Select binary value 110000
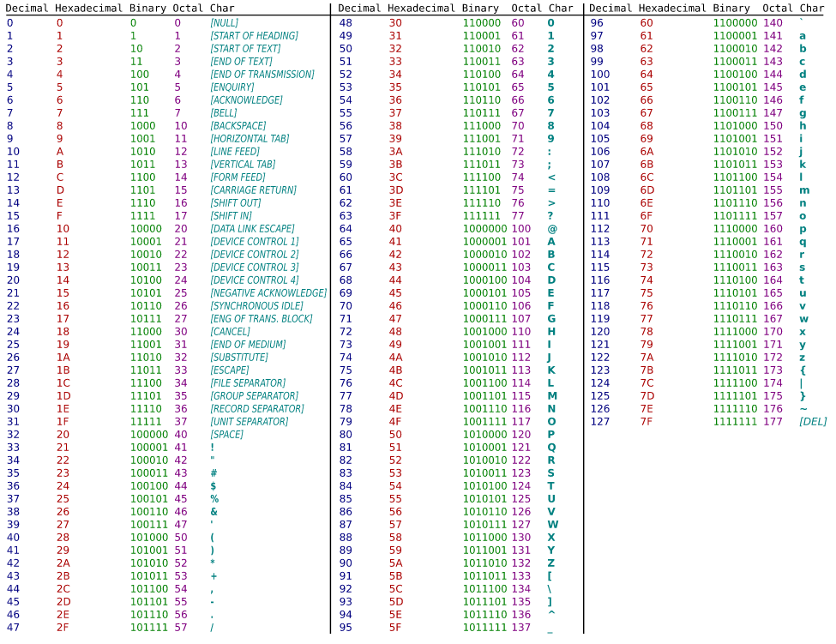 pos(482,23)
